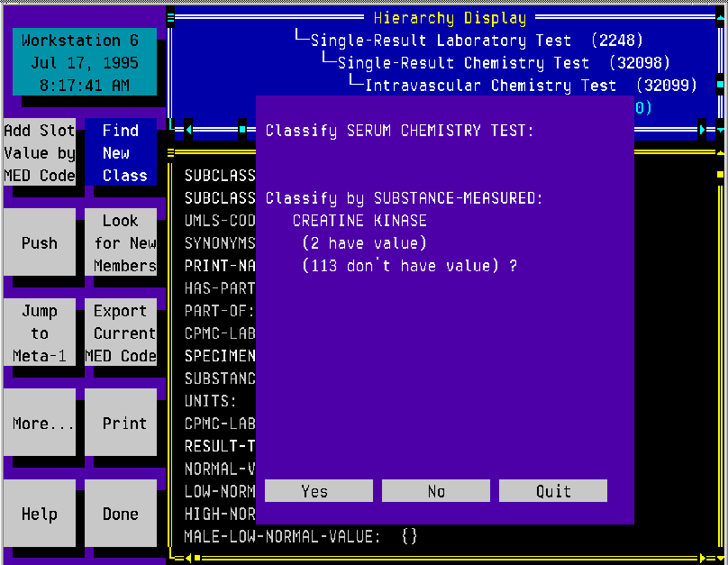Click Look for New Members
The height and width of the screenshot is (565, 728).
121,242
